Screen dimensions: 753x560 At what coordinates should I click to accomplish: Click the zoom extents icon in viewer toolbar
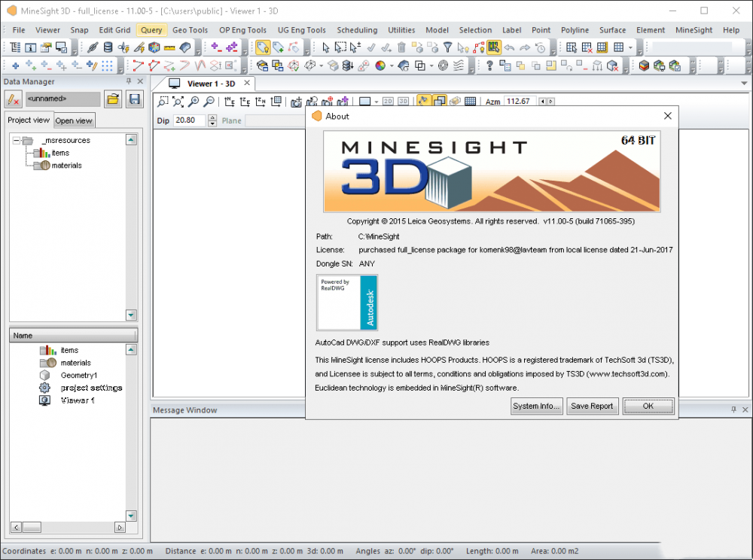tap(178, 102)
